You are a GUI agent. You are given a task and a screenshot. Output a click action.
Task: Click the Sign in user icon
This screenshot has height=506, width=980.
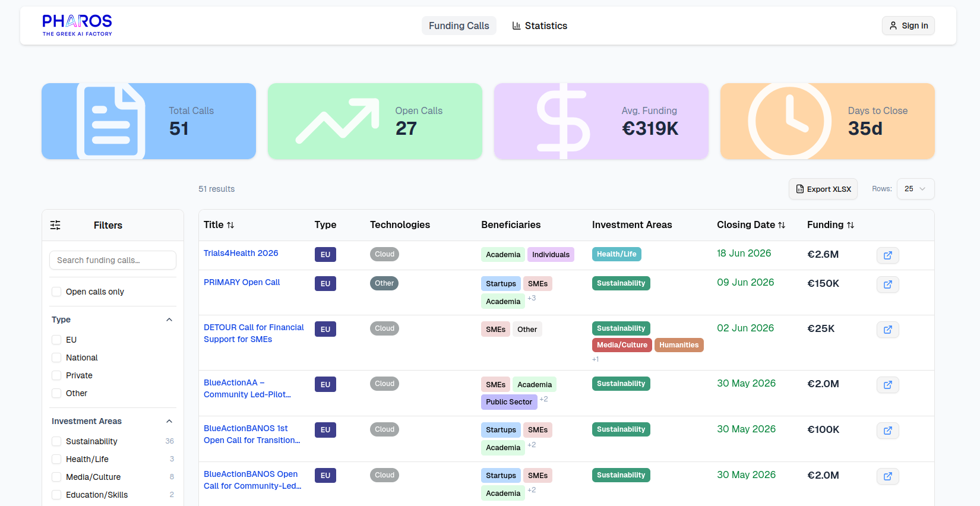pos(893,26)
